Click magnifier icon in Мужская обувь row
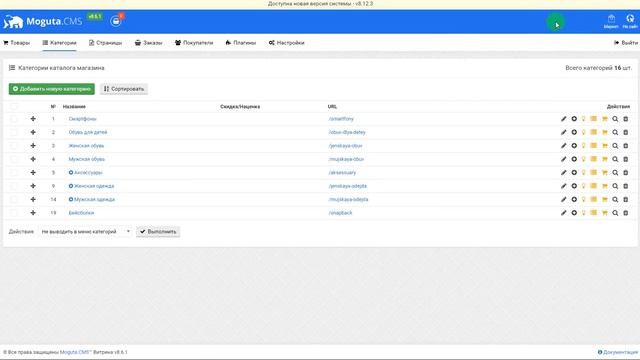The width and height of the screenshot is (640, 360). pos(615,159)
